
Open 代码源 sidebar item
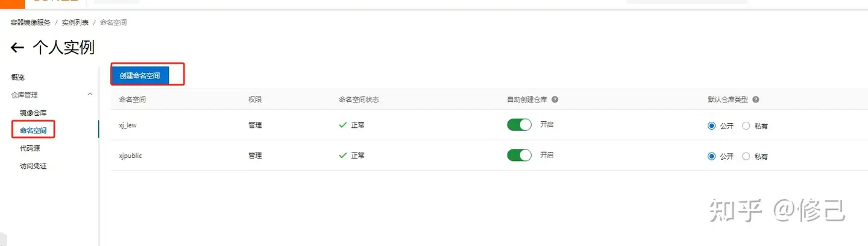tap(30, 148)
